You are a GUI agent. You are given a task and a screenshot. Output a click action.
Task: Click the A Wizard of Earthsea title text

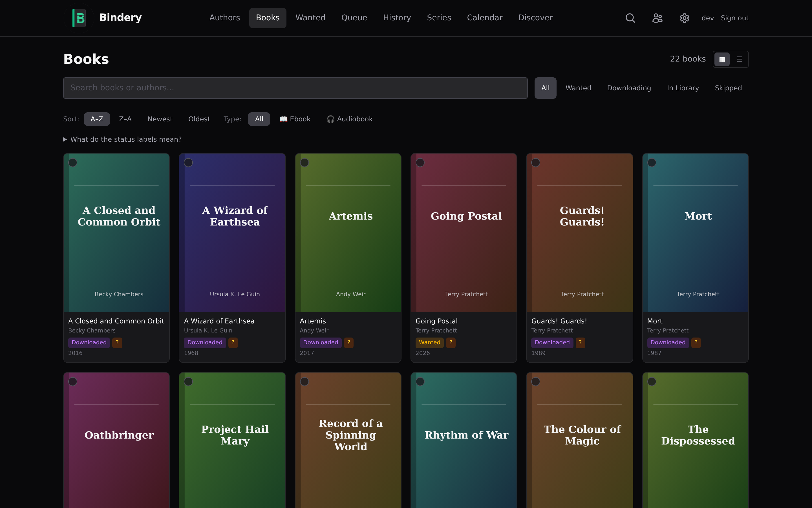219,321
